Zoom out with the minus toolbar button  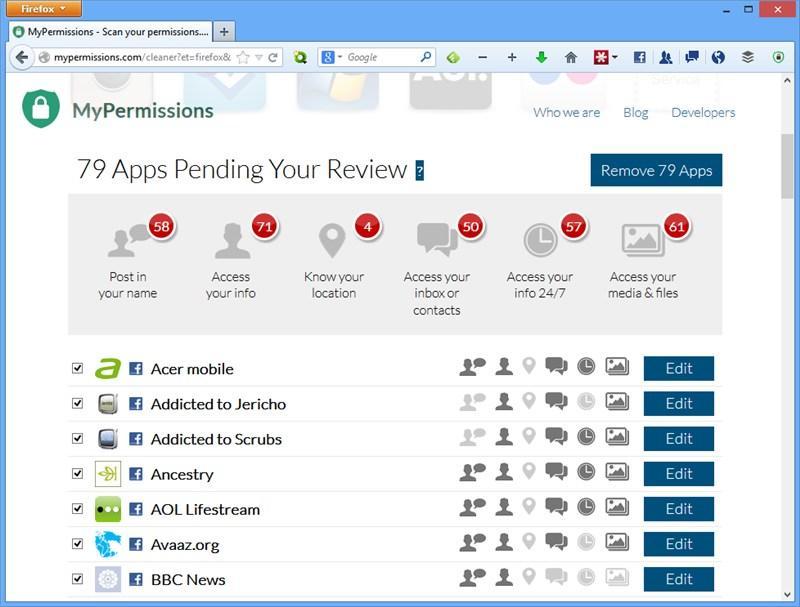coord(483,58)
